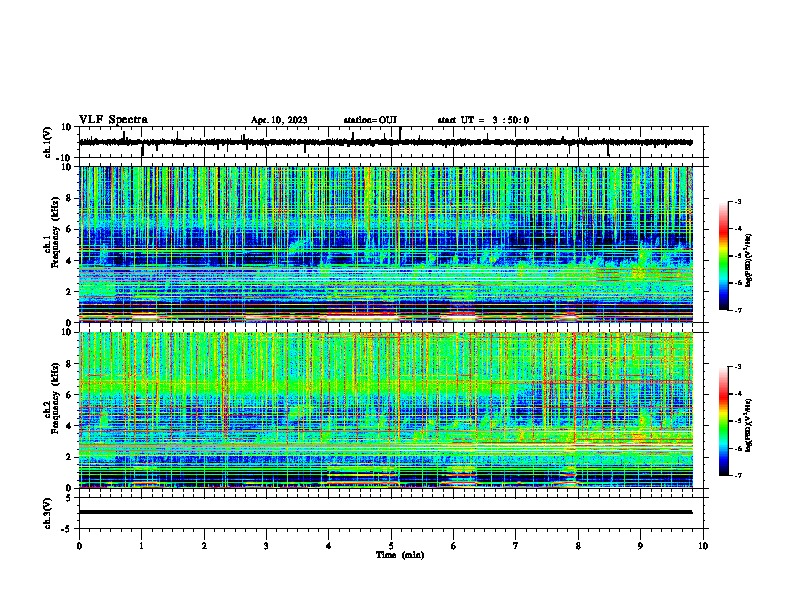Click the ch.1 spectrogram color scale bar
The image size is (792, 612).
[x=723, y=256]
